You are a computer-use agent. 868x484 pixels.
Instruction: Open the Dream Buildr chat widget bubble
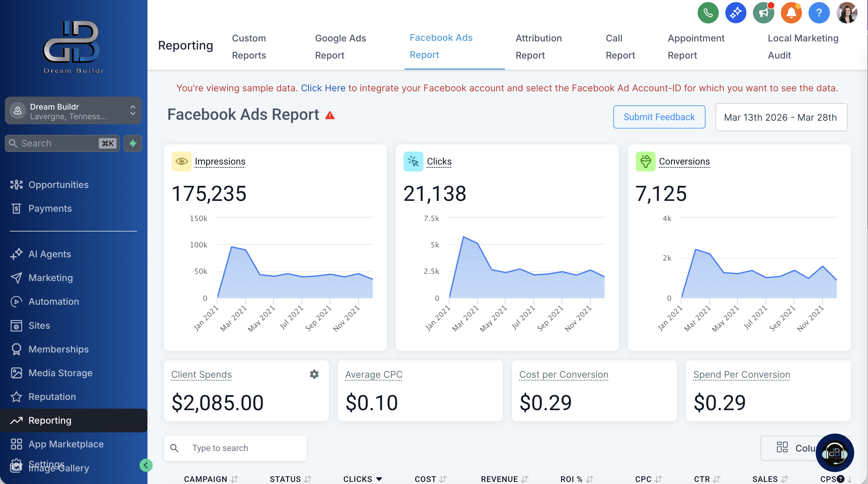pos(835,453)
